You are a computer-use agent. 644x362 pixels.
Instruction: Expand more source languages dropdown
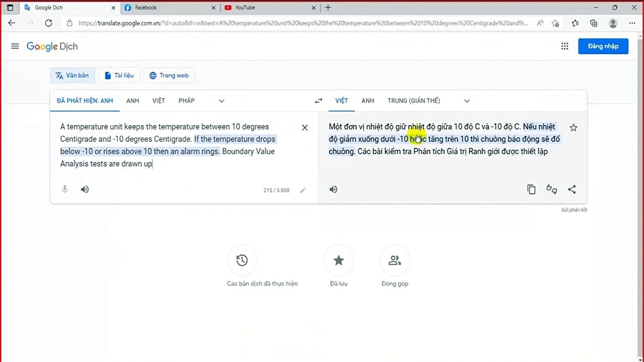coord(221,101)
